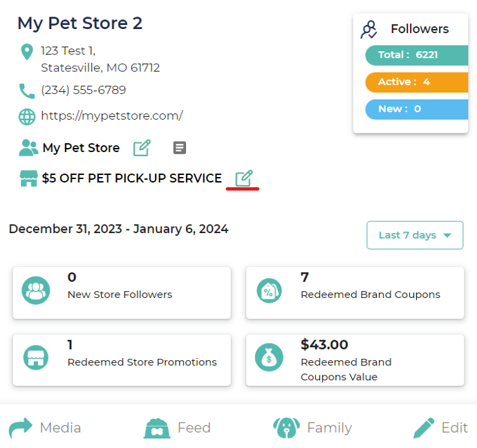The width and height of the screenshot is (477, 448).
Task: Click the storefront icon beside the promotion
Action: (x=28, y=178)
